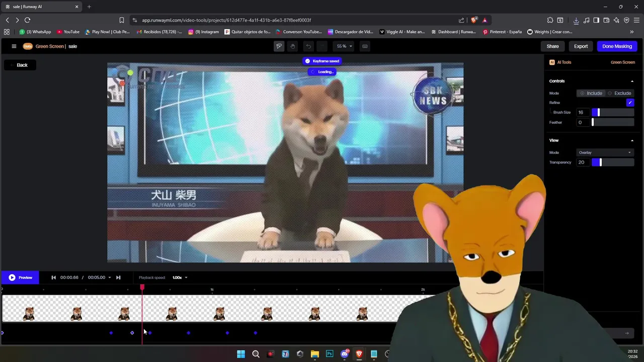Image resolution: width=644 pixels, height=362 pixels.
Task: Open keyboard shortcuts icon
Action: point(365,46)
